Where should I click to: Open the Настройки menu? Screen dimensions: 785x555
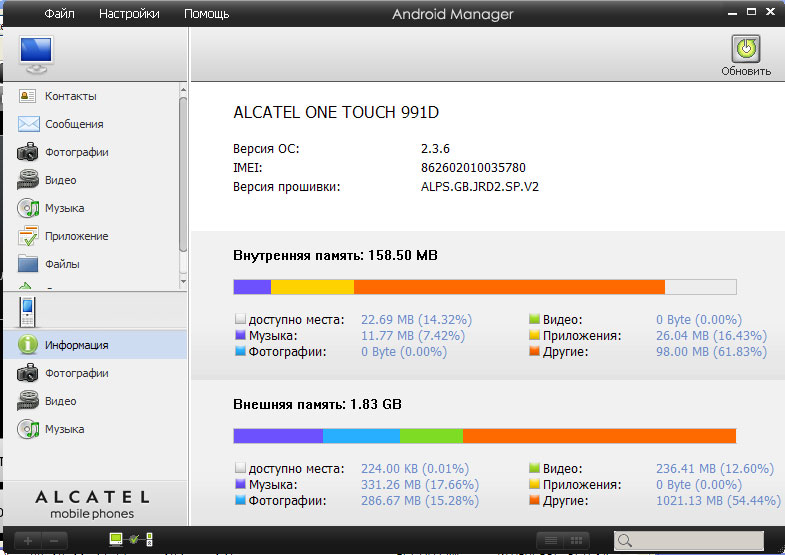[129, 14]
